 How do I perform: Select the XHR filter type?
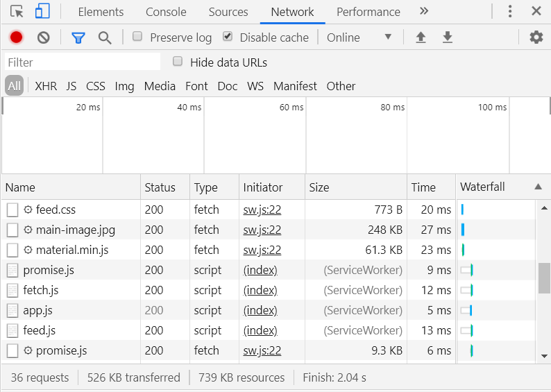click(46, 86)
